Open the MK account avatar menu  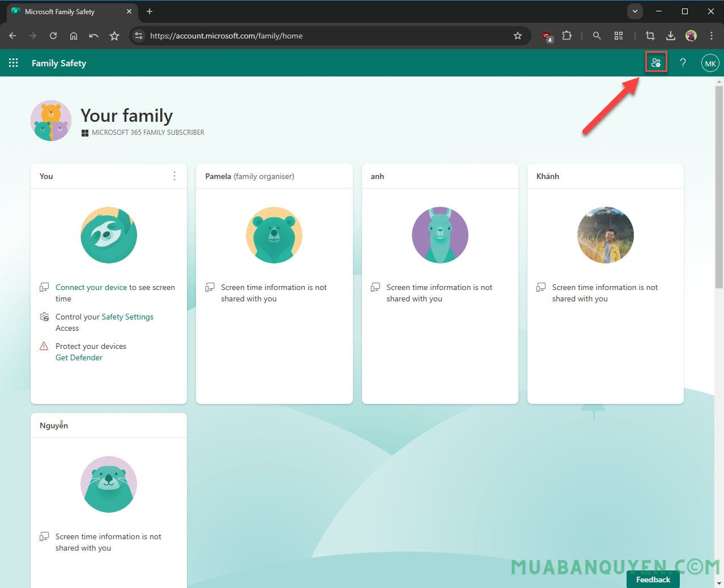710,63
